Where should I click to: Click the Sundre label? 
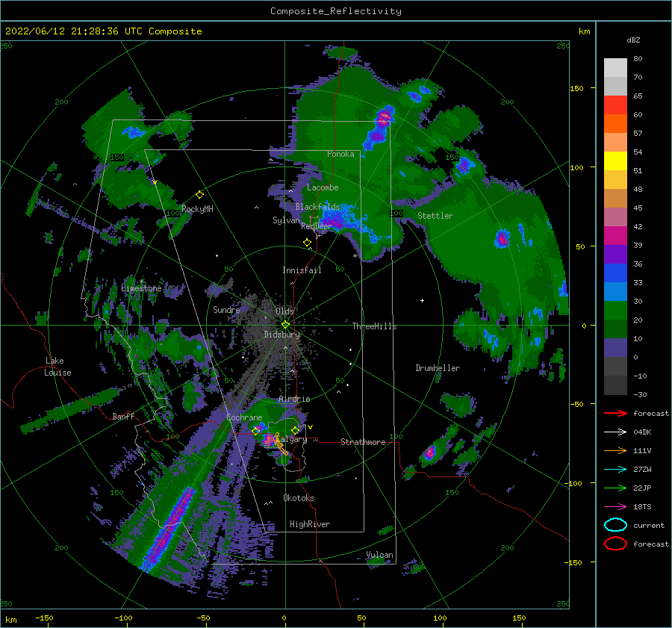(x=226, y=309)
